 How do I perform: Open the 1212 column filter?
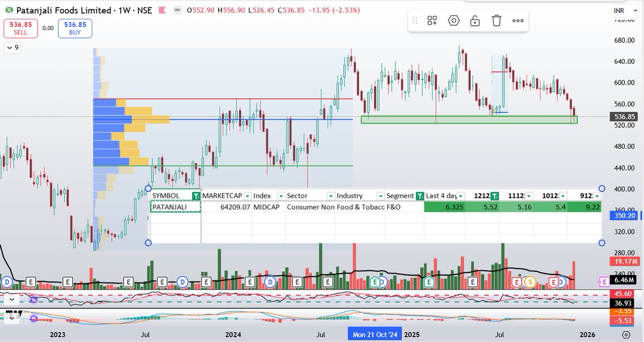[x=495, y=196]
